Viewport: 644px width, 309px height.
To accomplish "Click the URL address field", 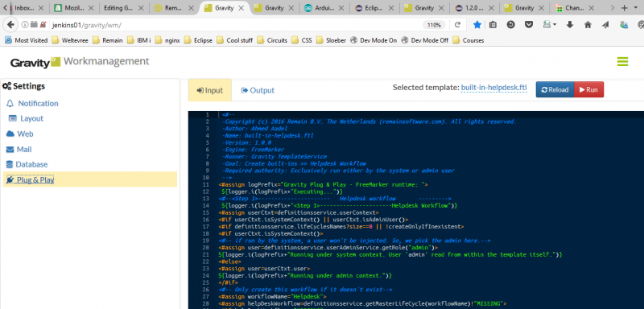I will tap(234, 25).
